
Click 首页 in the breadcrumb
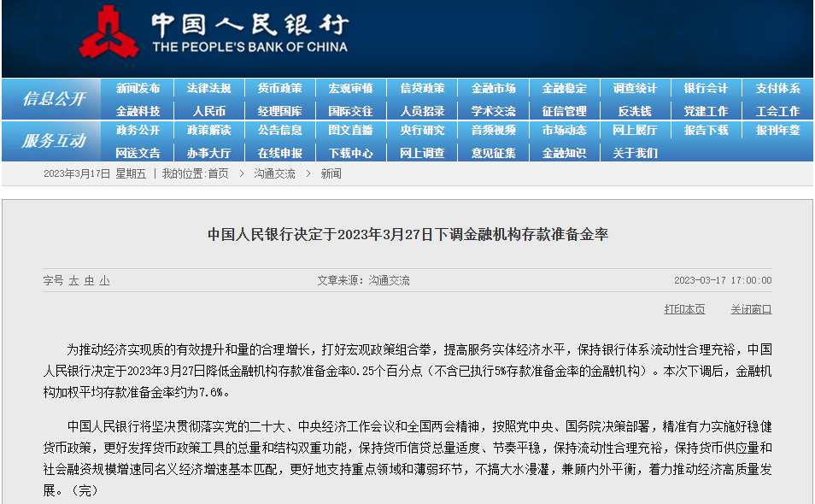point(219,173)
